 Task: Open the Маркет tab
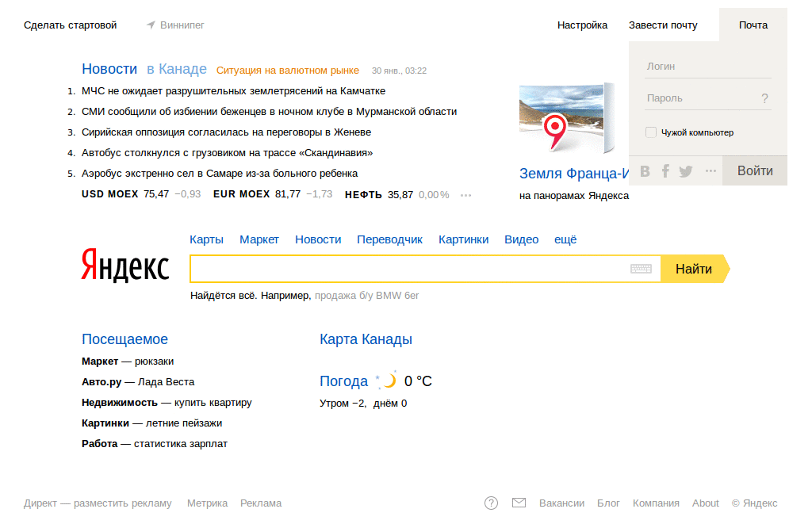259,239
